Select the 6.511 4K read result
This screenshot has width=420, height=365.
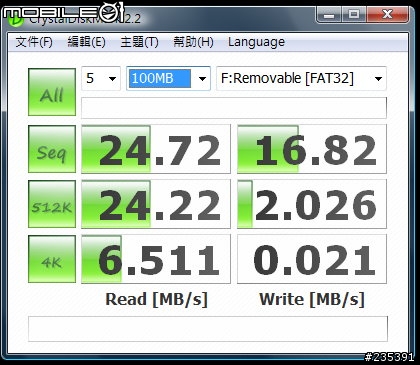[156, 259]
